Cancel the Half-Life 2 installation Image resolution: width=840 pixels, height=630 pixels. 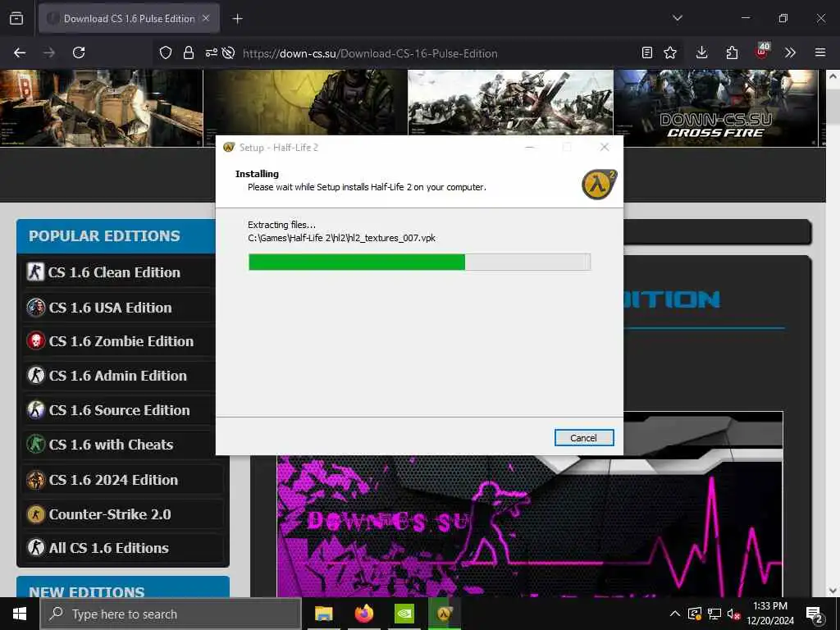pyautogui.click(x=584, y=438)
